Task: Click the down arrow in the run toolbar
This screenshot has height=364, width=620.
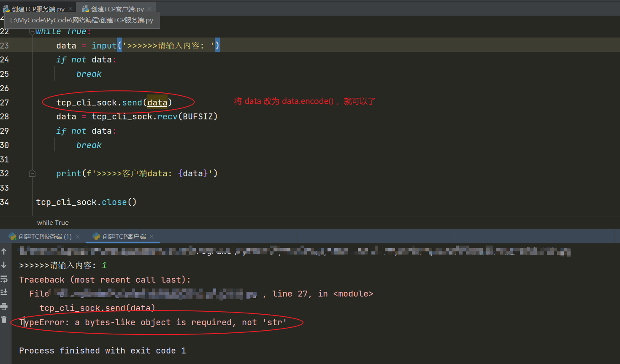Action: (4, 265)
